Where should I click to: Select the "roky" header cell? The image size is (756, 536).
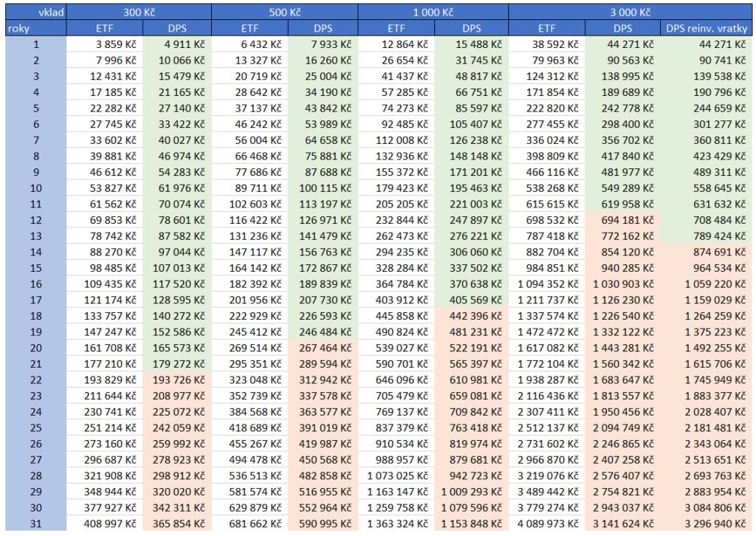click(35, 28)
